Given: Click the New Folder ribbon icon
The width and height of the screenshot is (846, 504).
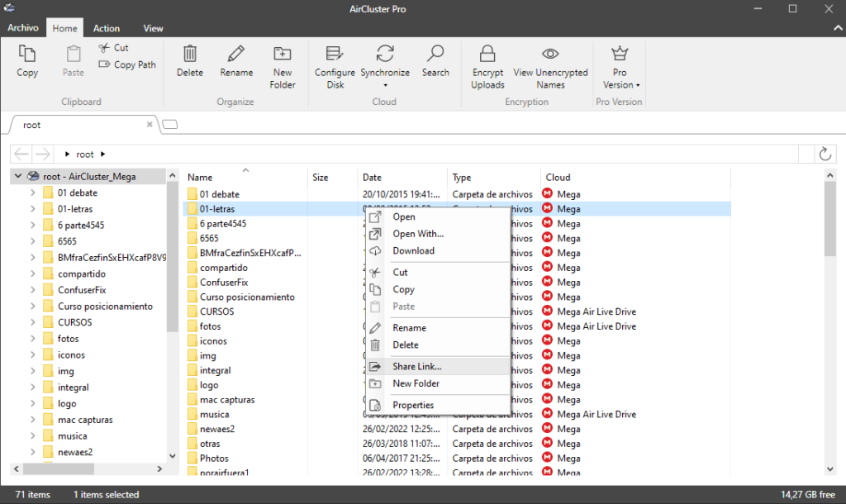Looking at the screenshot, I should [x=283, y=54].
